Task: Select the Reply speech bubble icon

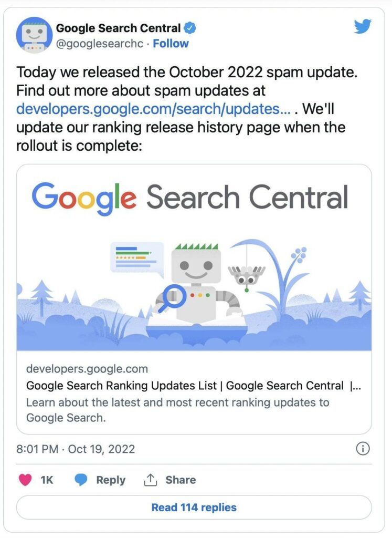Action: (x=80, y=479)
